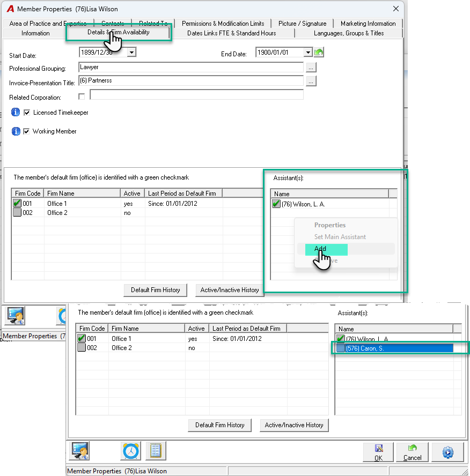Click the Cancel button
This screenshot has width=470, height=476.
(x=412, y=452)
